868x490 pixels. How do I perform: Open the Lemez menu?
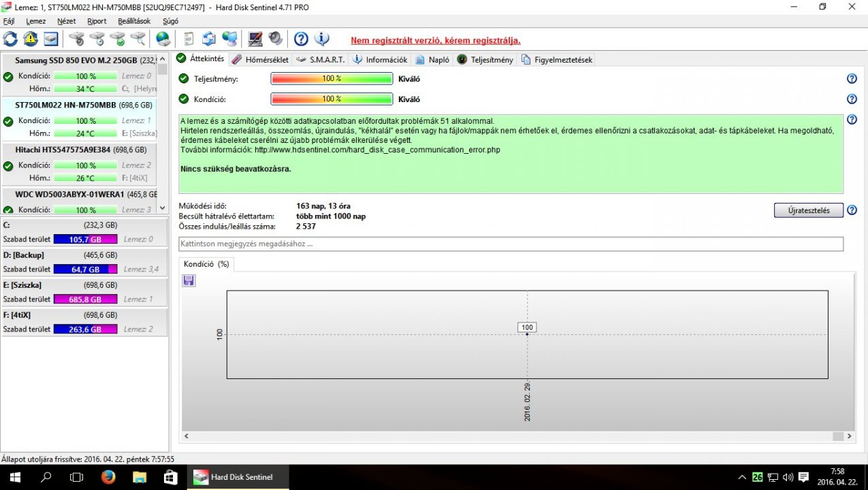tap(35, 21)
